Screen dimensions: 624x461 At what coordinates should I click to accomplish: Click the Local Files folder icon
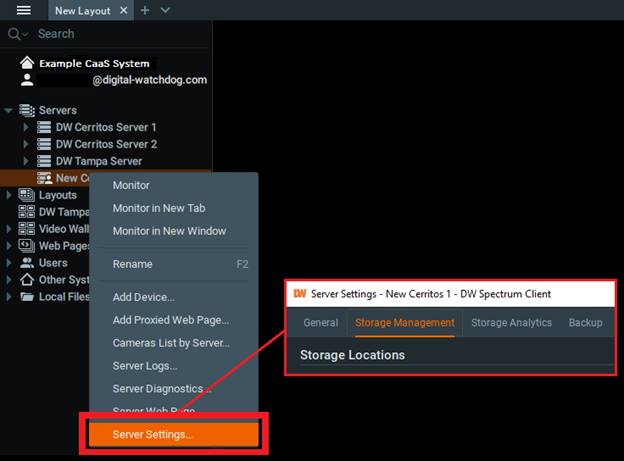pos(27,297)
